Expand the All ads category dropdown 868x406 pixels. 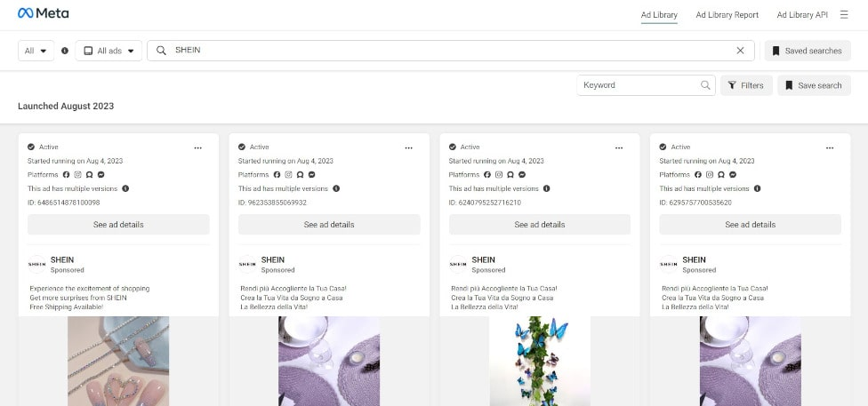[x=108, y=51]
